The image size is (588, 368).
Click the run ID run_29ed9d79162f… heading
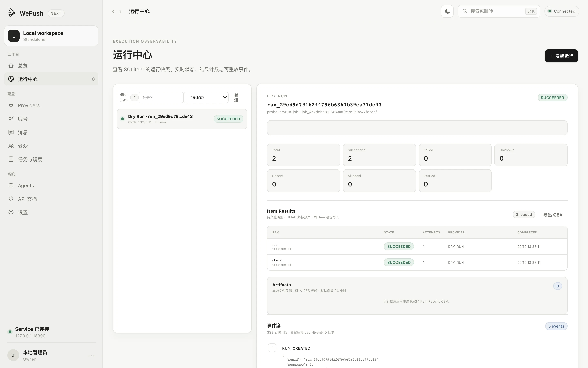pos(324,105)
